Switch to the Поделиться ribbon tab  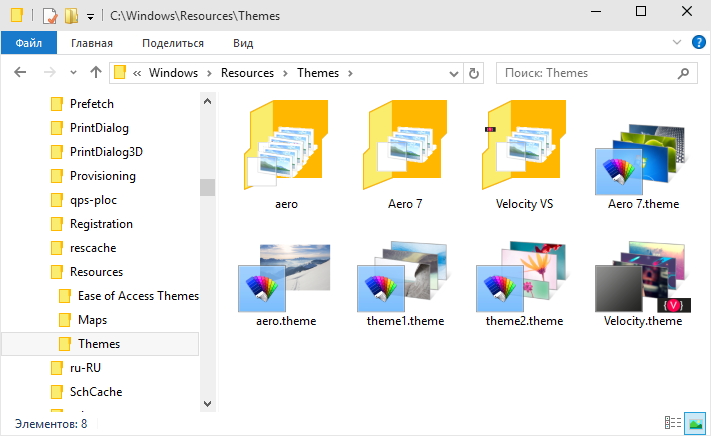point(173,43)
